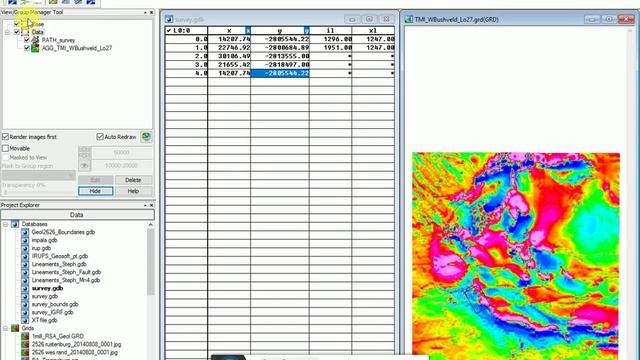Click the Grids folder icon in Project Explorer
Image resolution: width=640 pixels, height=360 pixels.
pyautogui.click(x=15, y=328)
